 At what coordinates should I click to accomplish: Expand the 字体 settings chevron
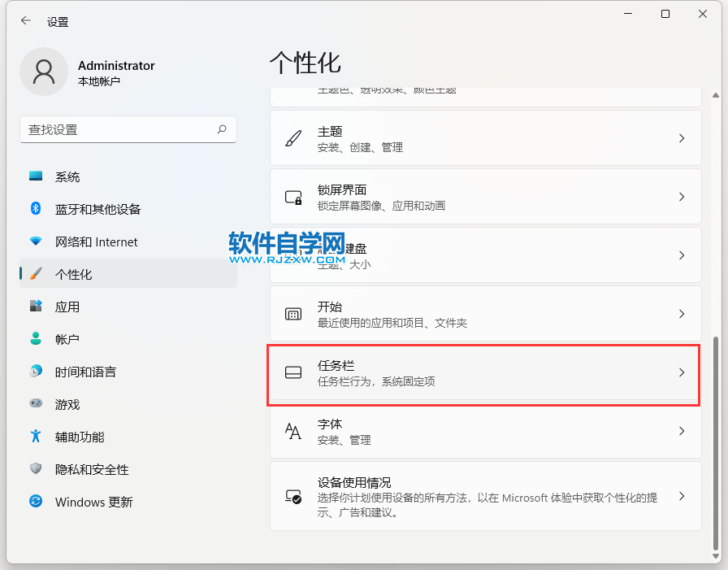pos(682,431)
